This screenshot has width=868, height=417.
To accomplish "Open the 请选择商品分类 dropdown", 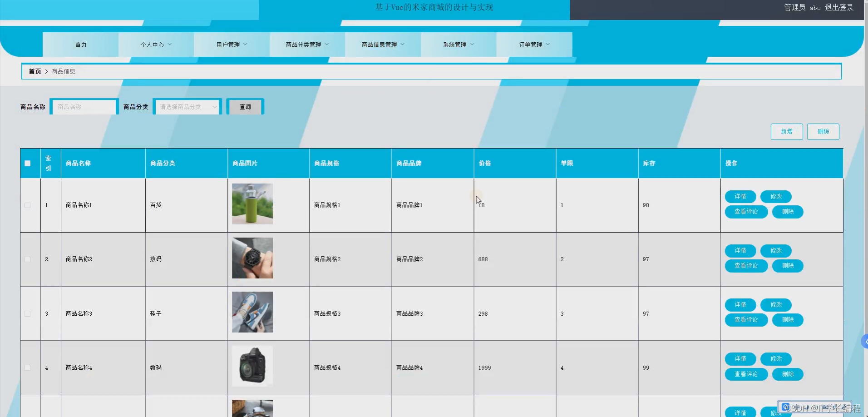I will 187,107.
